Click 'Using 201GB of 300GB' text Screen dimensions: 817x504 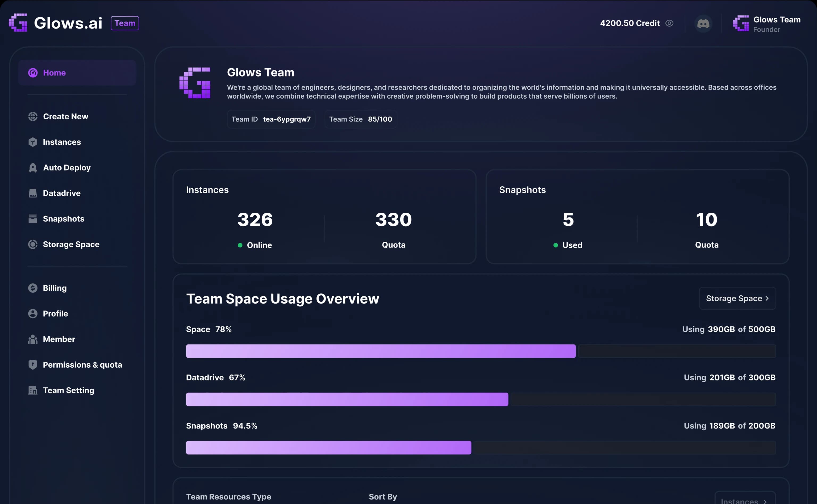[x=730, y=378]
